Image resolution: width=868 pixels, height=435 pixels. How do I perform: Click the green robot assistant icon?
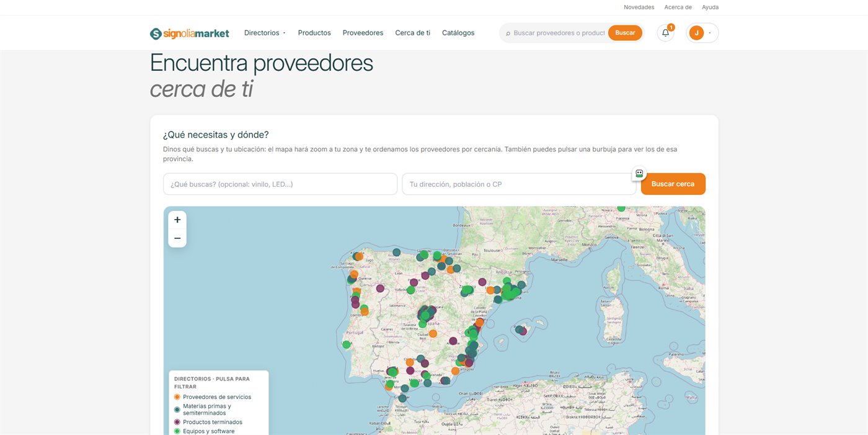coord(639,174)
